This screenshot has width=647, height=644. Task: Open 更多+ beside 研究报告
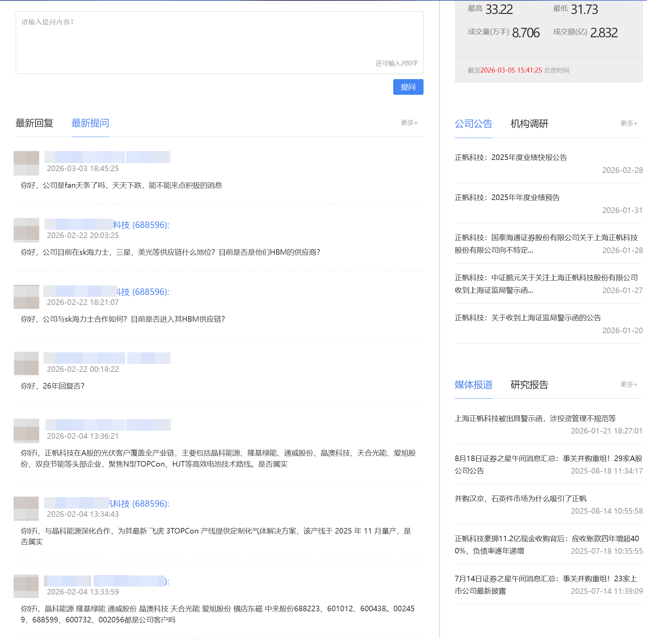tap(629, 384)
